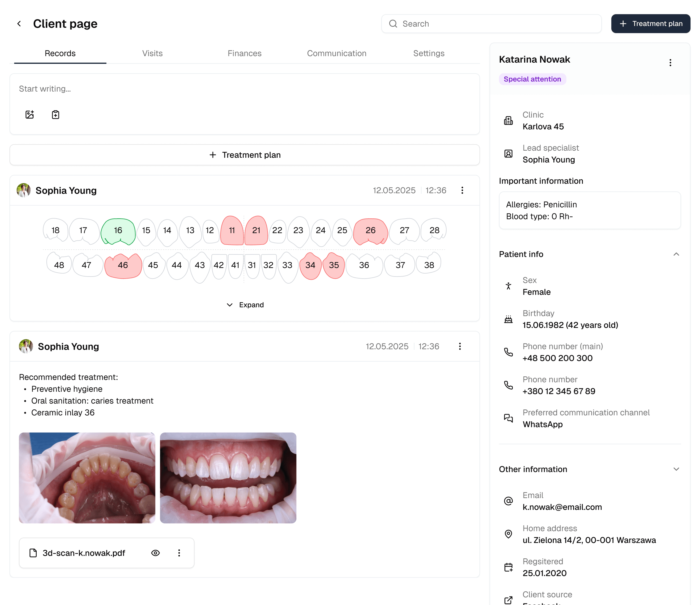Open the Finances tab
Viewport: 700px width, 605px height.
[x=244, y=53]
